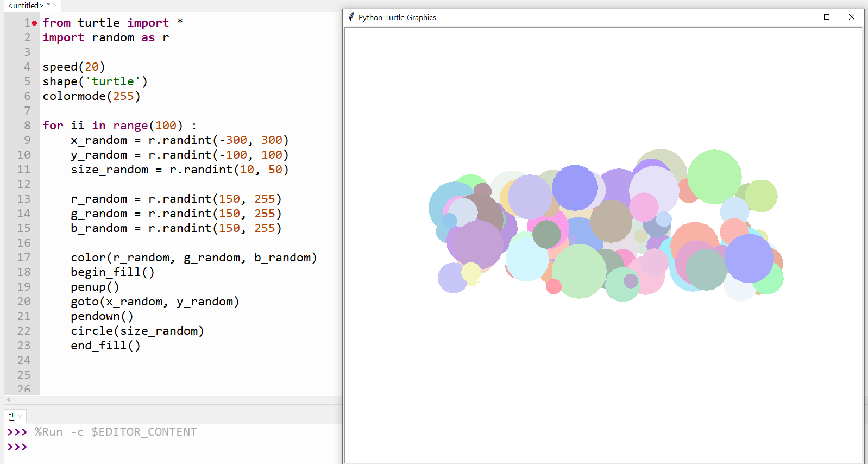Click the 'colormode(255)' code line
This screenshot has height=464, width=868.
pyautogui.click(x=92, y=96)
